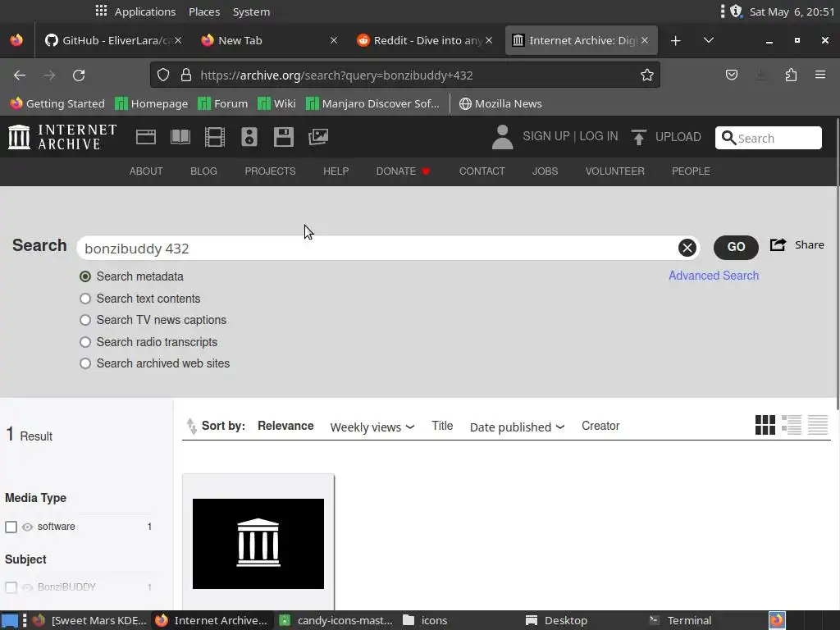Viewport: 840px width, 630px height.
Task: Open the Texts book icon
Action: [x=180, y=137]
